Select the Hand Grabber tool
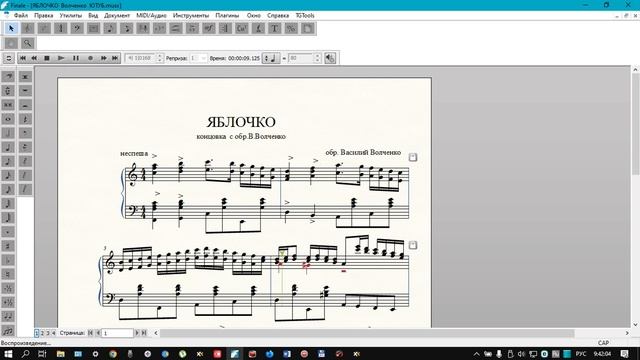 point(11,43)
